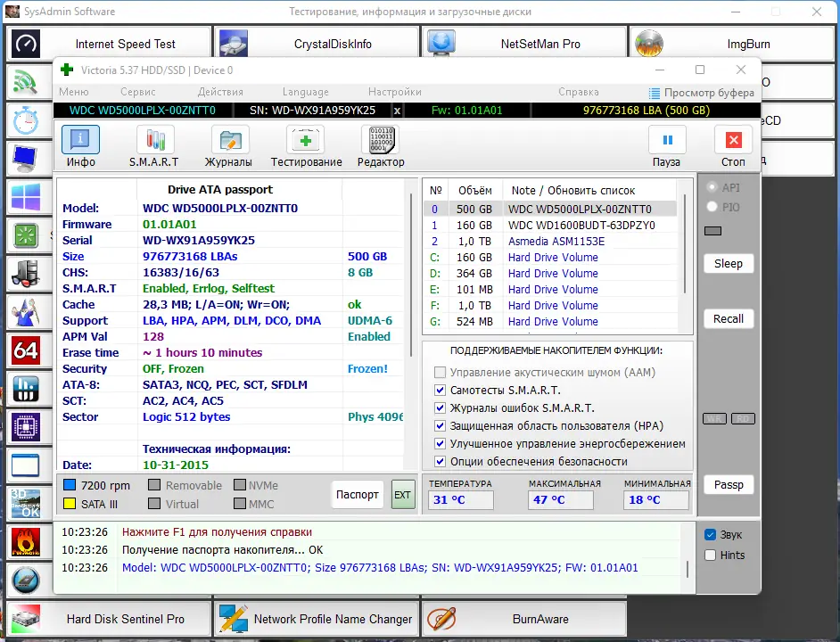The height and width of the screenshot is (642, 840).
Task: Click the 3D Benchmark OK sidebar icon
Action: [25, 504]
